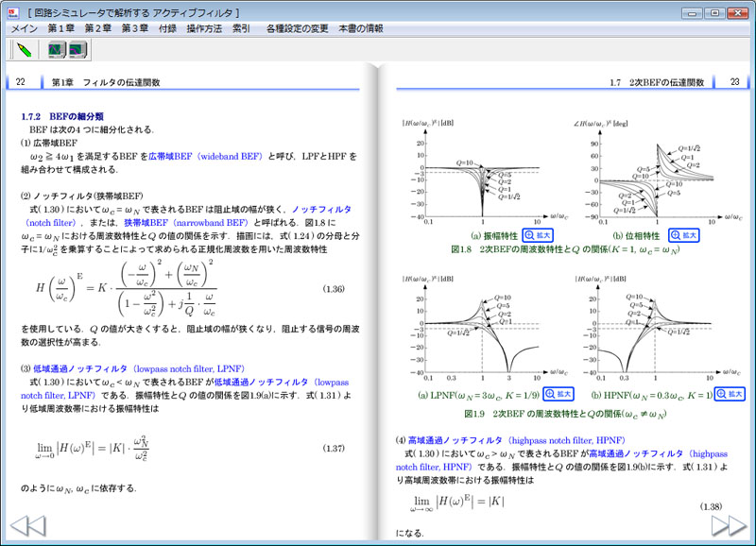The height and width of the screenshot is (546, 756).
Task: Click equation number (1.36)
Action: (334, 289)
